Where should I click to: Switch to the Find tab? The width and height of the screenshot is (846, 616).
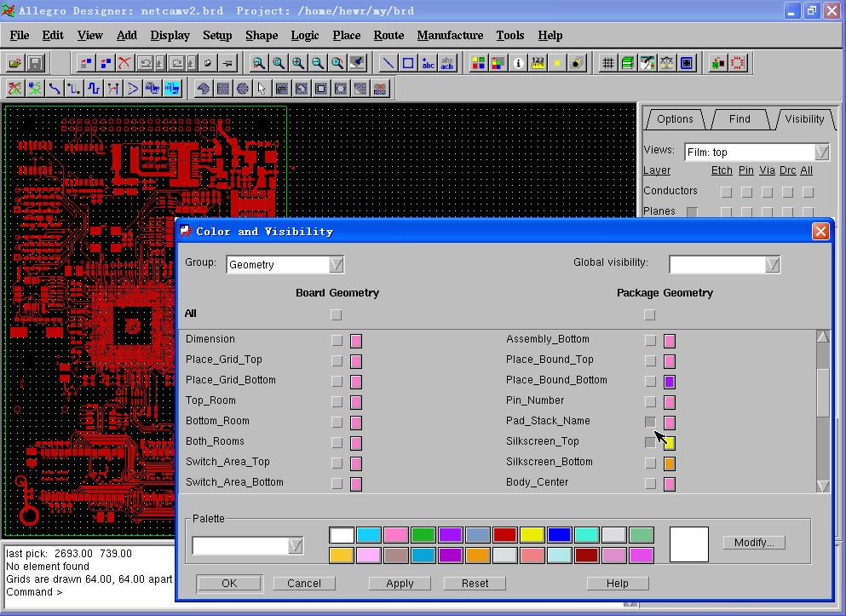pyautogui.click(x=739, y=119)
